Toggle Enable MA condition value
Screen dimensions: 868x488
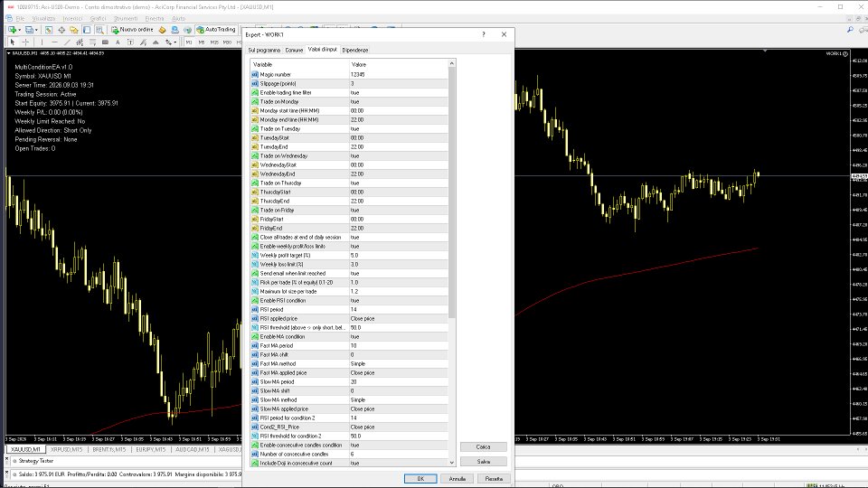pyautogui.click(x=399, y=336)
